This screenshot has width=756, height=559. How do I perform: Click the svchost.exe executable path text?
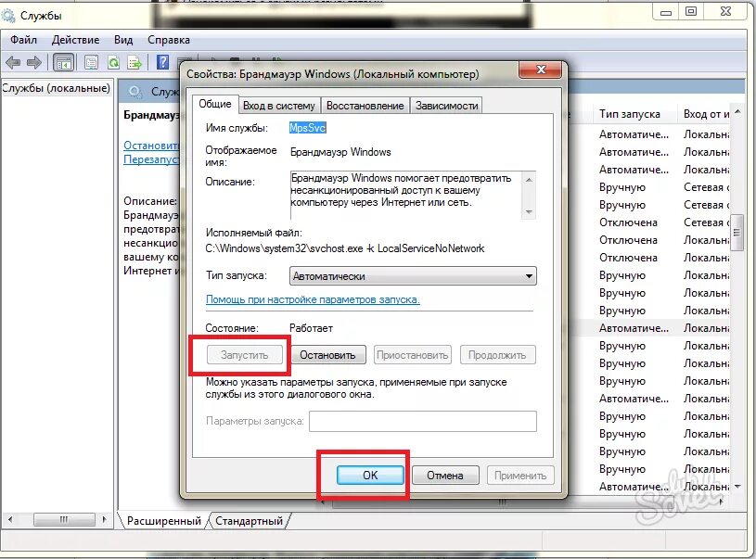(x=345, y=248)
